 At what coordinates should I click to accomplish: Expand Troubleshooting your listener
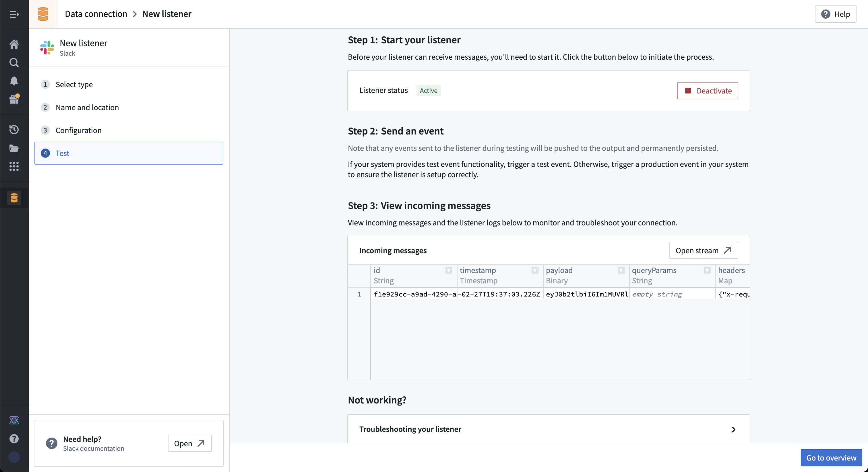pyautogui.click(x=548, y=429)
